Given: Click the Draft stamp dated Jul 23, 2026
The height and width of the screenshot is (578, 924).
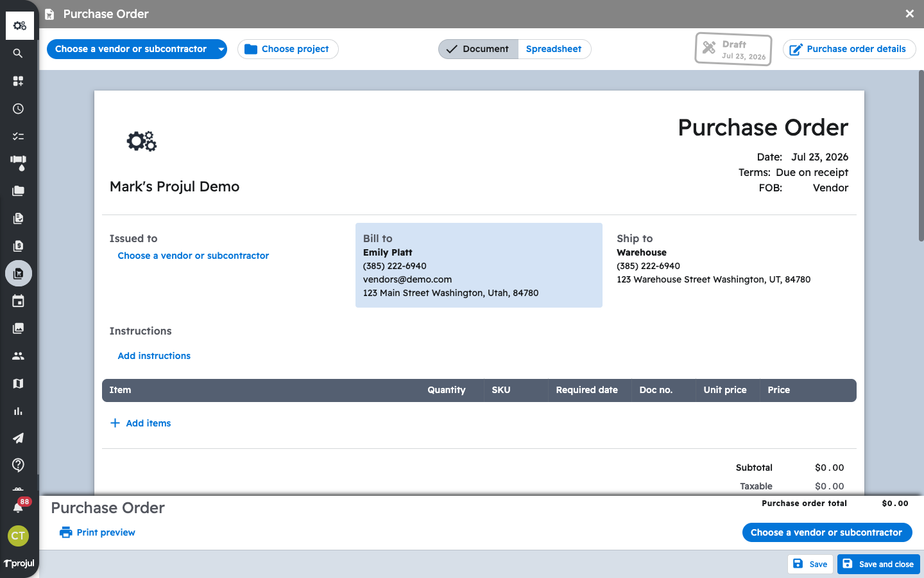Looking at the screenshot, I should click(733, 49).
